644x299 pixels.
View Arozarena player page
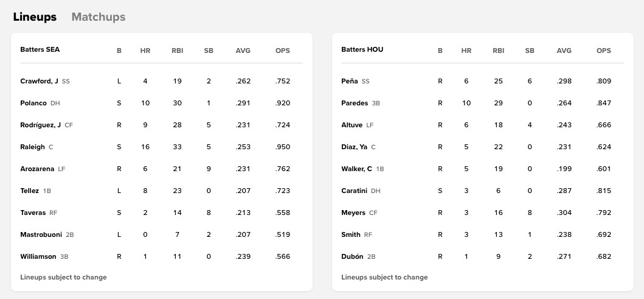[37, 169]
